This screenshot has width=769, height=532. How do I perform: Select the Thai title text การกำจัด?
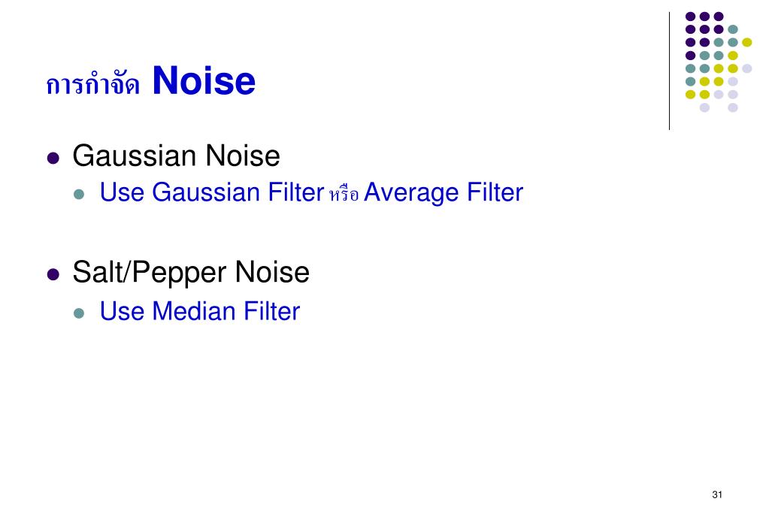[93, 83]
